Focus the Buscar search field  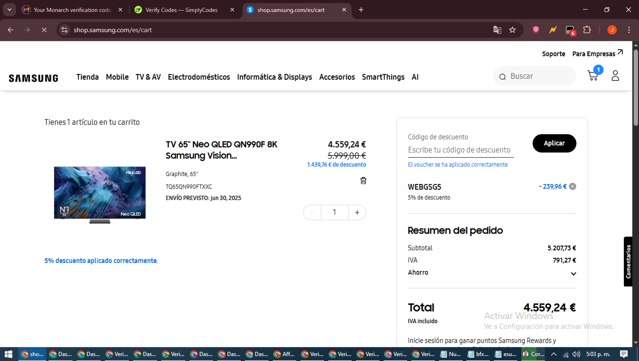click(534, 76)
